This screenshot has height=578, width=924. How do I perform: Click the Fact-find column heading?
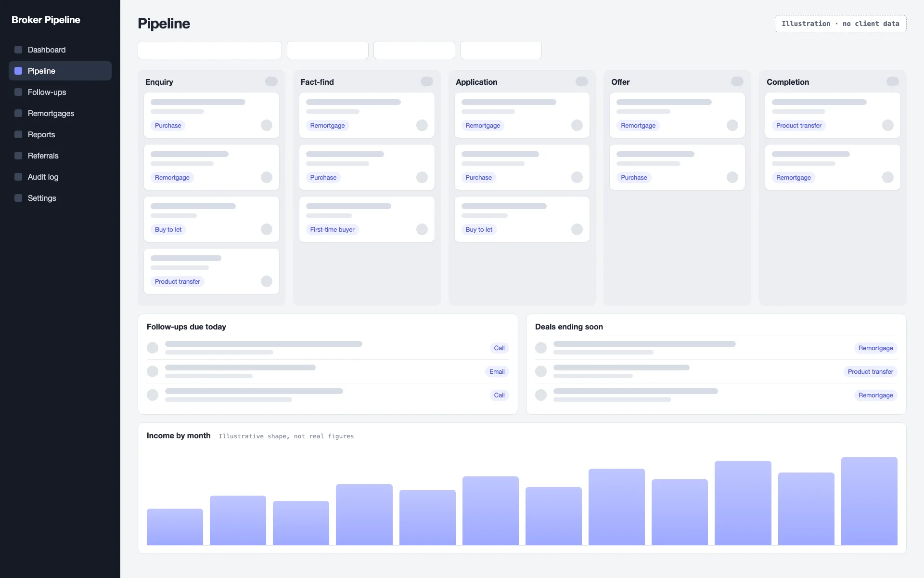pyautogui.click(x=317, y=82)
